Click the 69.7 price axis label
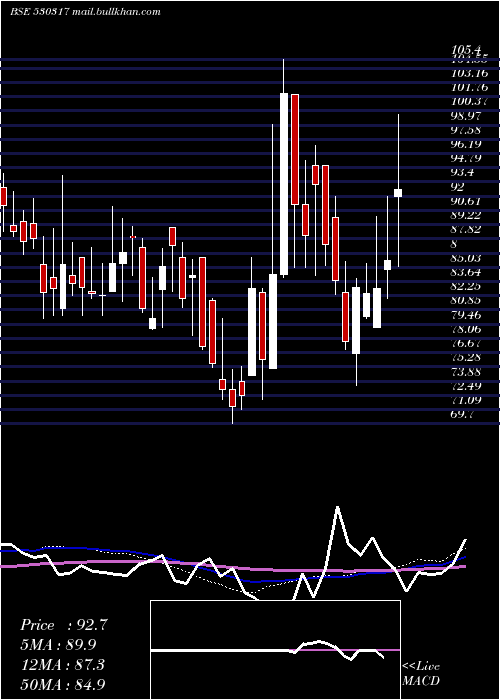Image resolution: width=500 pixels, height=700 pixels. coord(462,414)
